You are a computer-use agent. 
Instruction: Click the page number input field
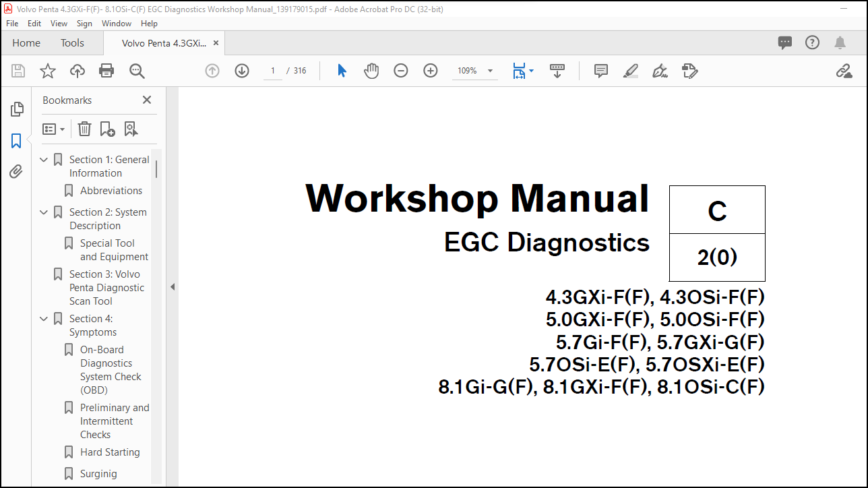pyautogui.click(x=272, y=71)
